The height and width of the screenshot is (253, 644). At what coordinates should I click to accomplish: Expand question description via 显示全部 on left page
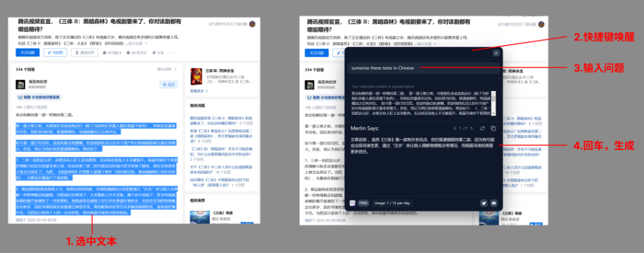click(136, 43)
